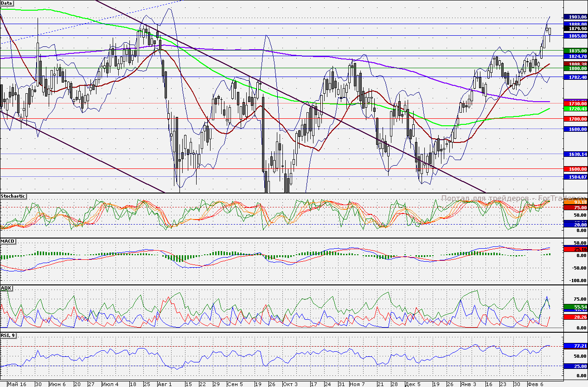This screenshot has width=588, height=387.
Task: Click the red 1700.00 level tag
Action: click(x=575, y=119)
